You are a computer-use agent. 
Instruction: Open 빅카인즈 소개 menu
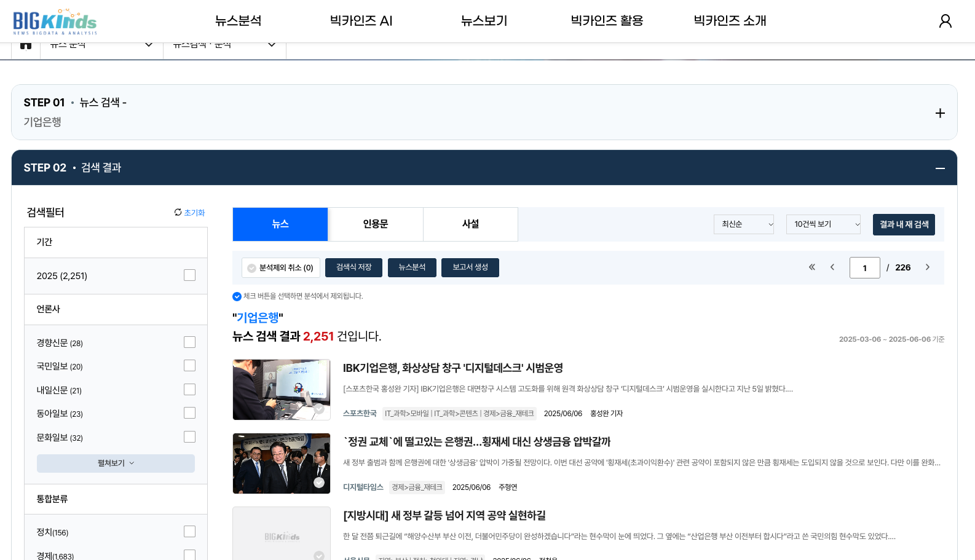(x=730, y=21)
